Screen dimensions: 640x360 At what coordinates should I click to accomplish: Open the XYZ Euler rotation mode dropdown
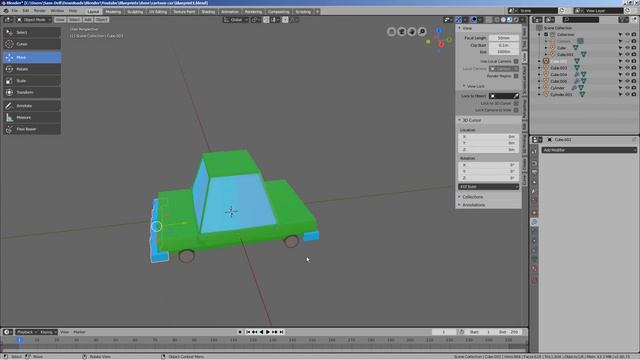(x=489, y=187)
